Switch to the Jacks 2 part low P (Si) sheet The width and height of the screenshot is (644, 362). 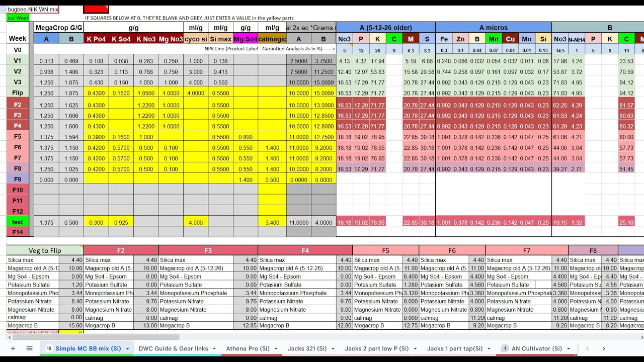click(x=377, y=348)
